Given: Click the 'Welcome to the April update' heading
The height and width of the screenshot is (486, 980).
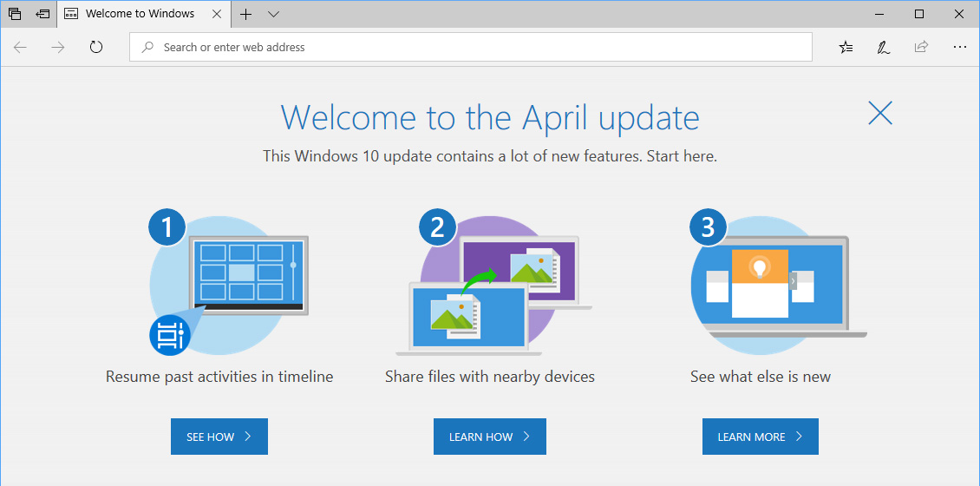Looking at the screenshot, I should pos(490,117).
